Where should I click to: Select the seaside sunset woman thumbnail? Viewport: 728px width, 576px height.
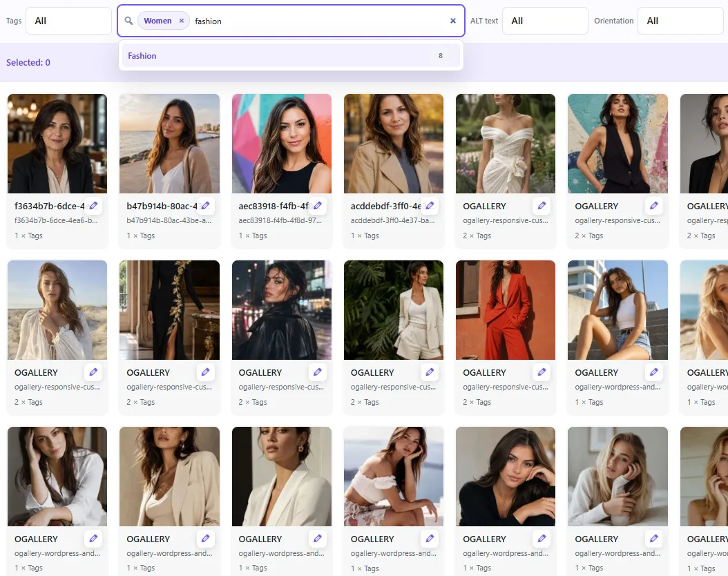pyautogui.click(x=169, y=144)
